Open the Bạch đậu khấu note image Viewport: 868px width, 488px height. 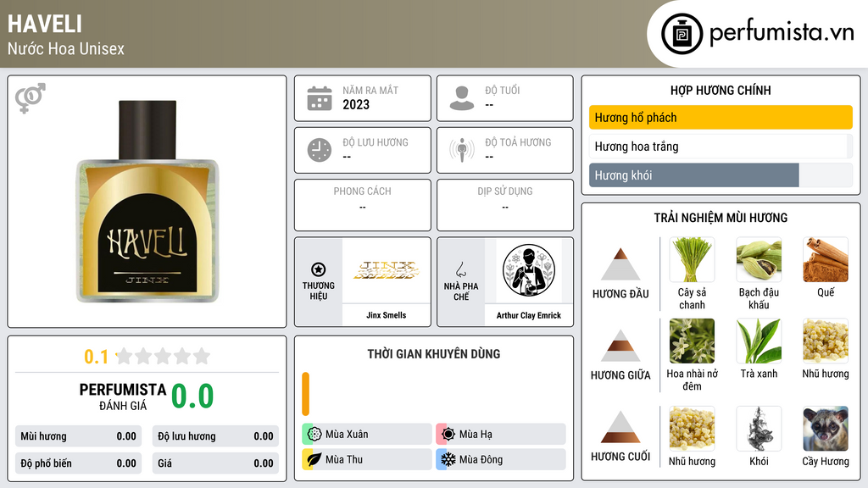click(x=759, y=259)
